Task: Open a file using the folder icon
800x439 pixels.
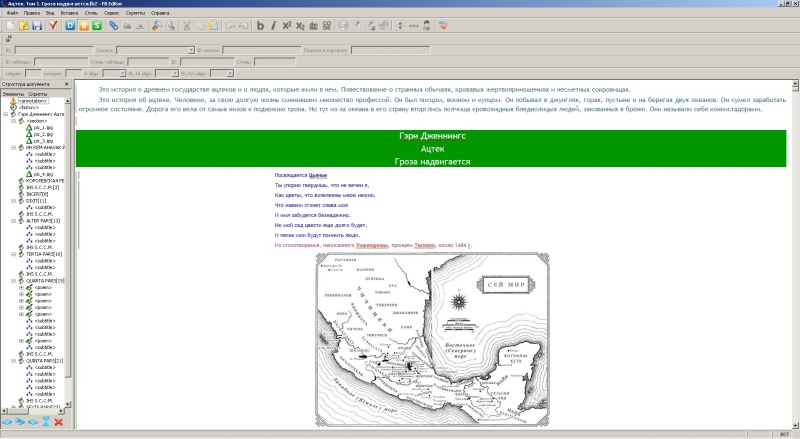Action: [x=23, y=26]
